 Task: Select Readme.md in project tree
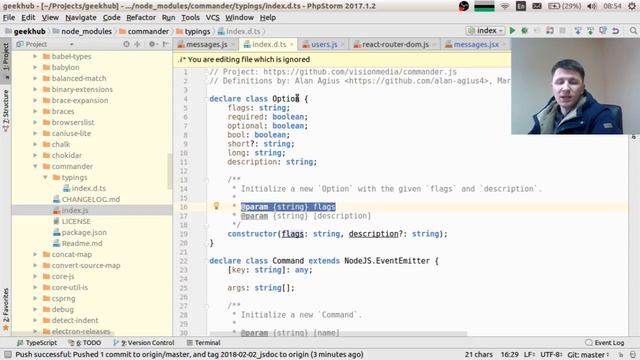click(x=78, y=243)
